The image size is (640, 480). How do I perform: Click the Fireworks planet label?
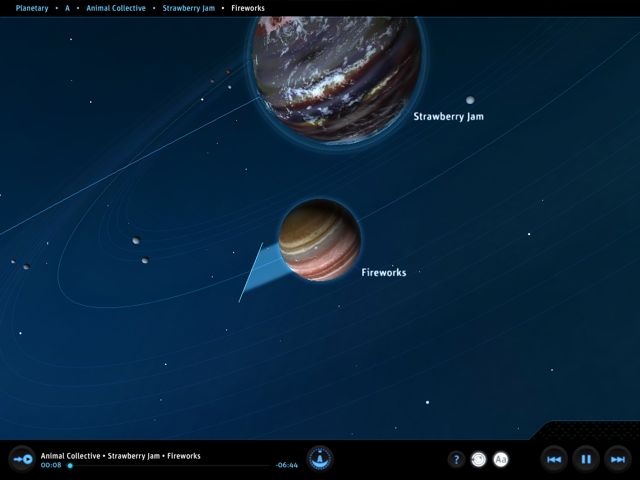(x=384, y=272)
